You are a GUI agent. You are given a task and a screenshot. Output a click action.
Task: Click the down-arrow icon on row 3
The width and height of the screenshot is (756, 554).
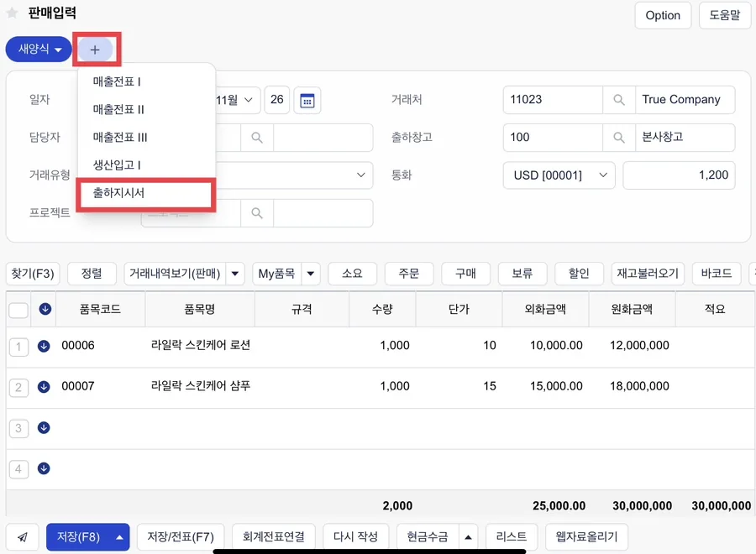[x=44, y=427]
